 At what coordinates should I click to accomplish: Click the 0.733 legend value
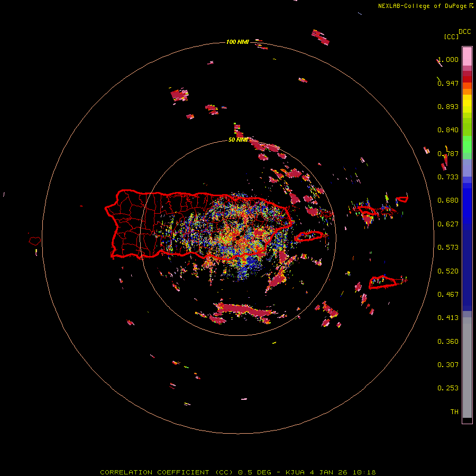448,177
